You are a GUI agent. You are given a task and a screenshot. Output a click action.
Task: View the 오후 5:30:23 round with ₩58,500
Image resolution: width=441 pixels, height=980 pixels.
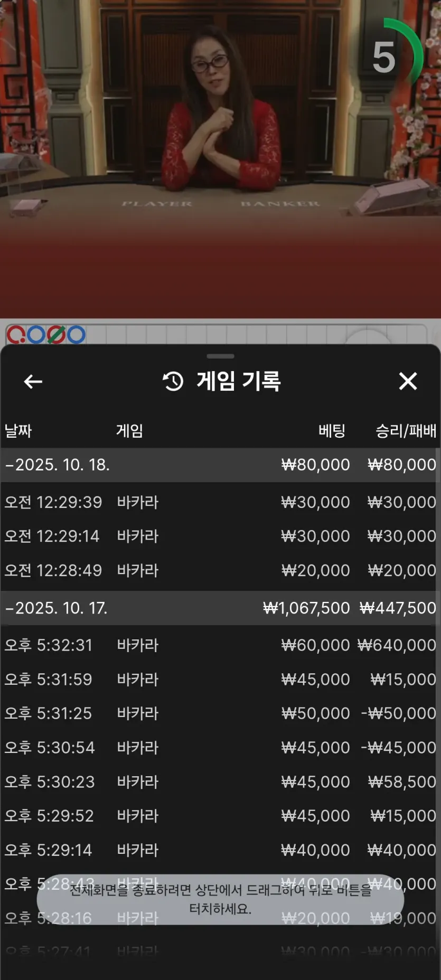coord(220,781)
